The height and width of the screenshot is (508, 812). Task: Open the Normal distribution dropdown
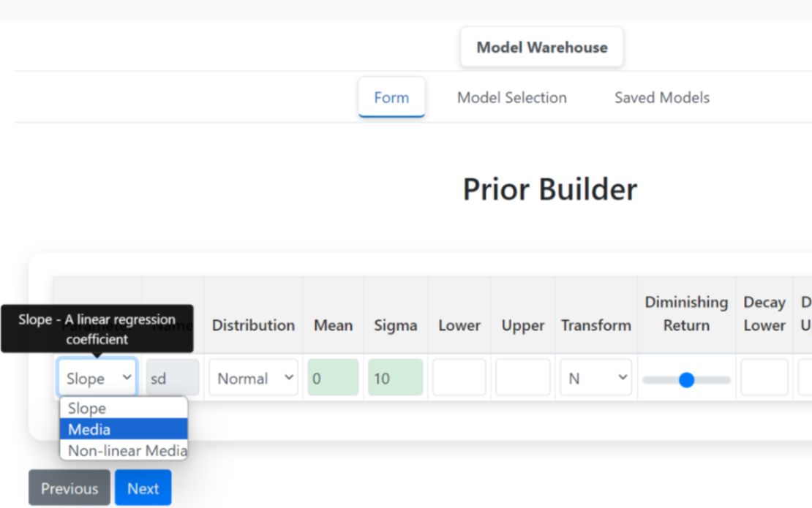click(x=253, y=378)
